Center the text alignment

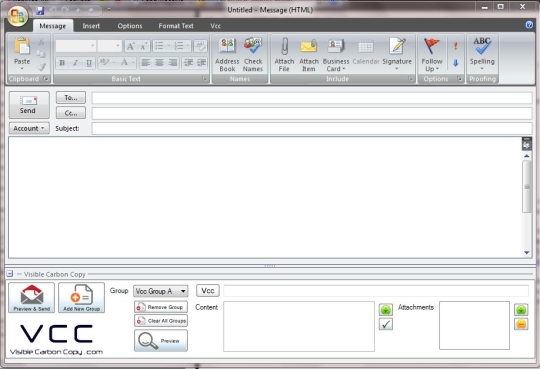pyautogui.click(x=159, y=63)
